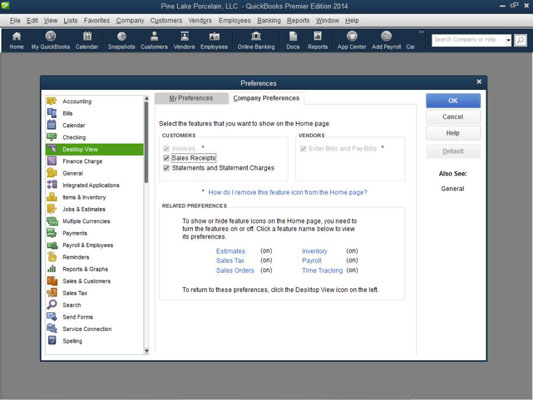The height and width of the screenshot is (400, 533).
Task: Open the Company menu
Action: coord(130,20)
